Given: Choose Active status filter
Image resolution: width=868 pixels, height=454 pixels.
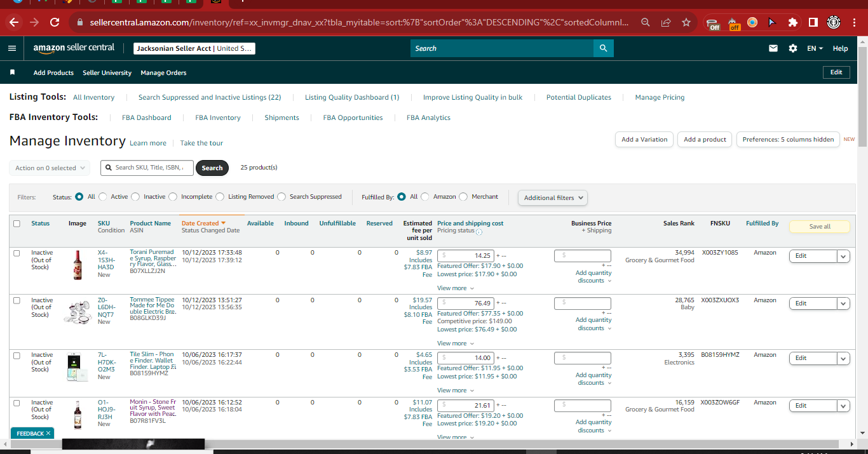Looking at the screenshot, I should pyautogui.click(x=103, y=197).
